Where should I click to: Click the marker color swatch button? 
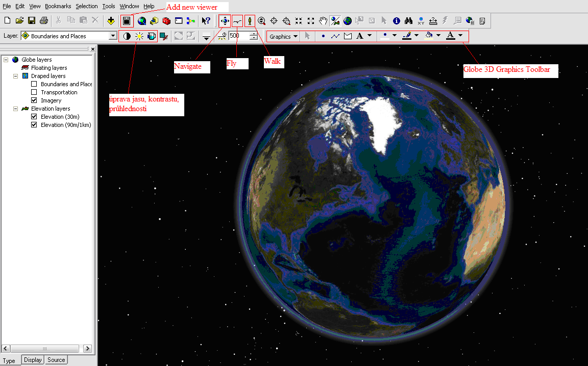(x=385, y=36)
